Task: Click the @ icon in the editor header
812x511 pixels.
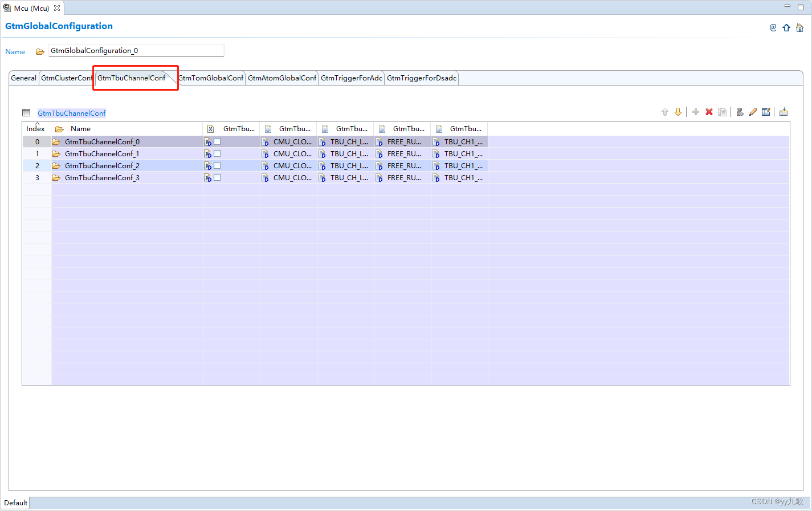Action: pos(773,27)
